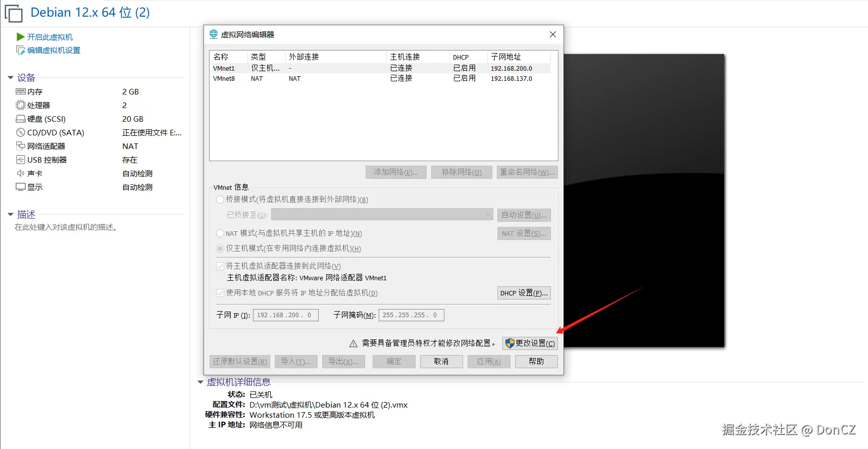The width and height of the screenshot is (868, 449).
Task: Click the 导入 (Import) button
Action: [296, 362]
